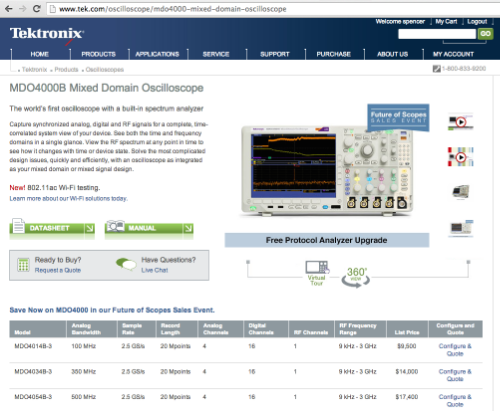Open the SUPPORT menu
This screenshot has width=500, height=411.
pyautogui.click(x=275, y=54)
